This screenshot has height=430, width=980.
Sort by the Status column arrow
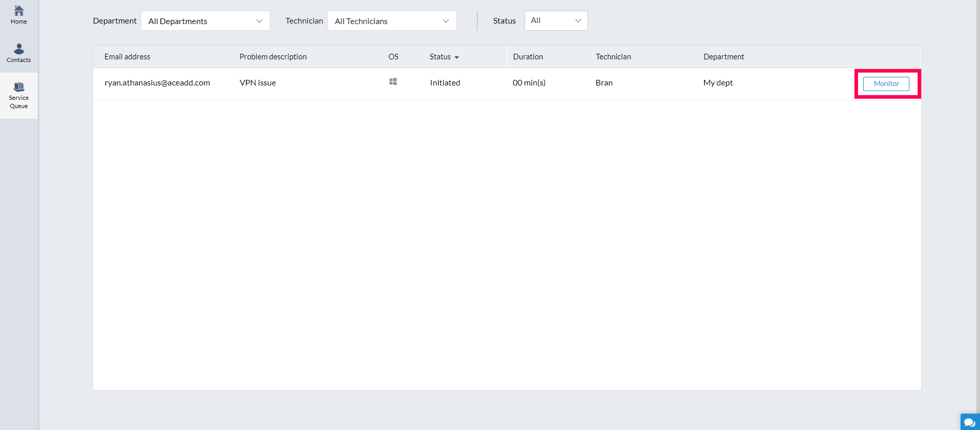(x=456, y=57)
